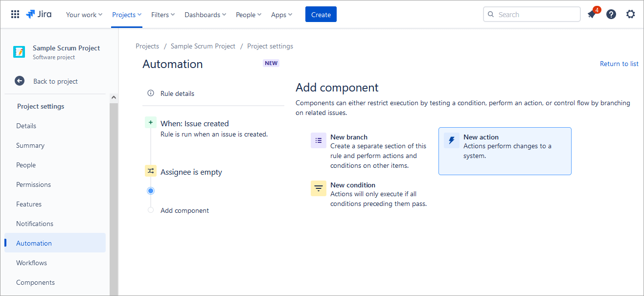644x296 pixels.
Task: Expand the Filters dropdown menu
Action: 163,15
